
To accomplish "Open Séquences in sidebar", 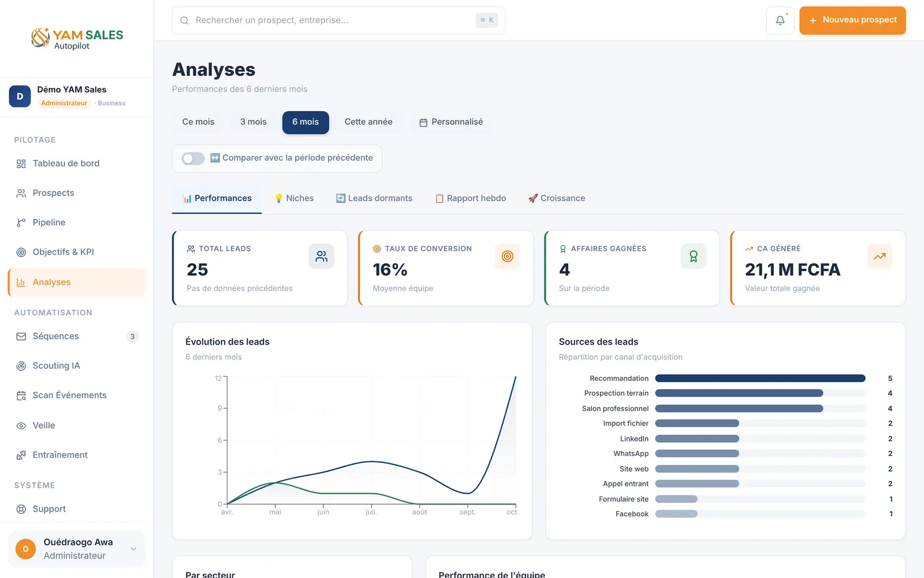I will click(77, 336).
